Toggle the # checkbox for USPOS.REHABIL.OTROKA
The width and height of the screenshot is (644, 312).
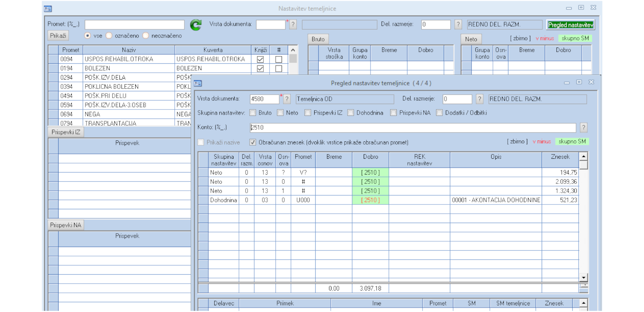coord(279,59)
